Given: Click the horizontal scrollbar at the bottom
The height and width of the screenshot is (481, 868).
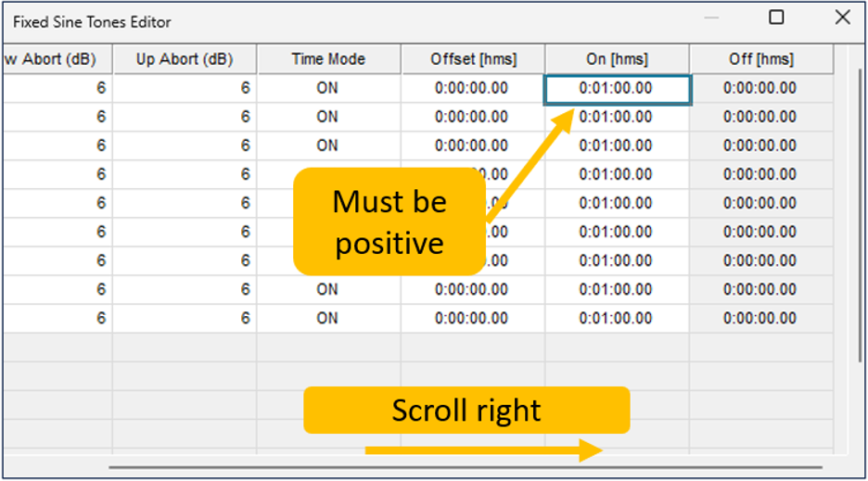Looking at the screenshot, I should (464, 468).
